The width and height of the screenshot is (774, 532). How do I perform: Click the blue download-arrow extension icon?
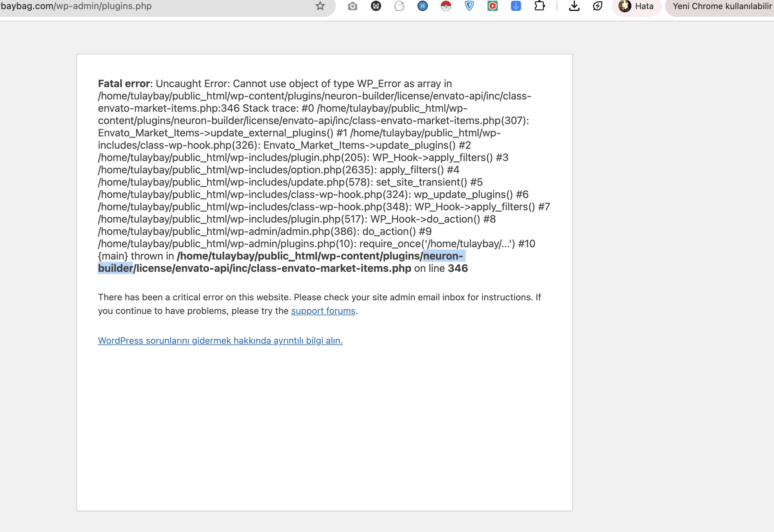click(x=516, y=6)
